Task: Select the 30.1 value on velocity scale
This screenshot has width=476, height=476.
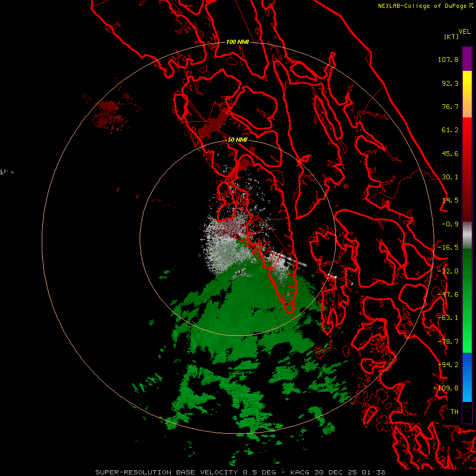Action: (450, 177)
